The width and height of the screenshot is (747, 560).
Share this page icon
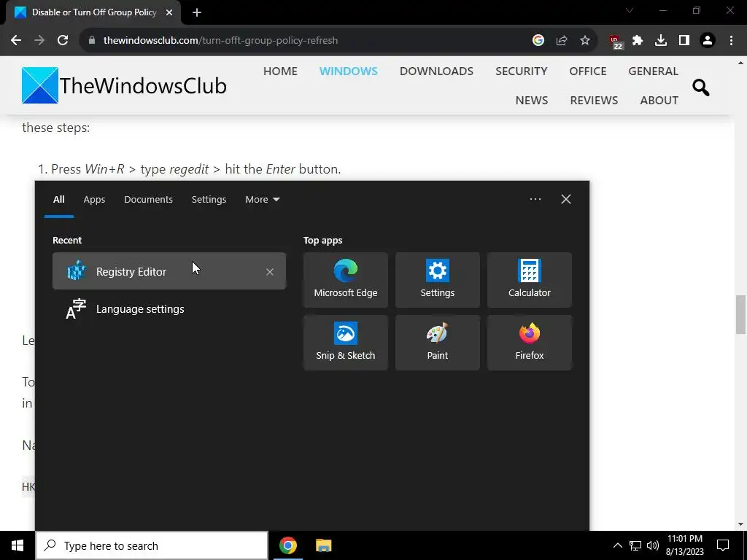(x=562, y=41)
